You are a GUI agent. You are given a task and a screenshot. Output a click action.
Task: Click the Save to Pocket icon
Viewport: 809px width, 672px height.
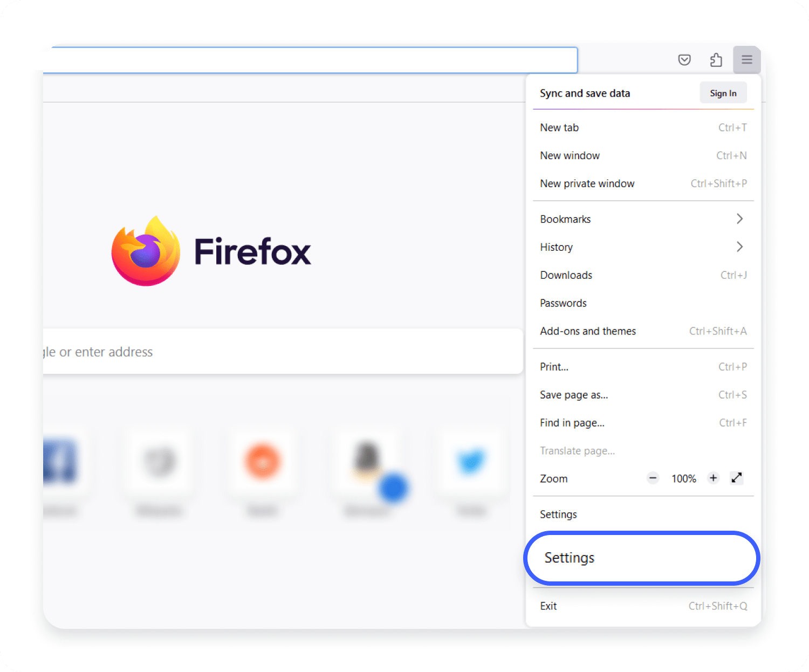[684, 60]
